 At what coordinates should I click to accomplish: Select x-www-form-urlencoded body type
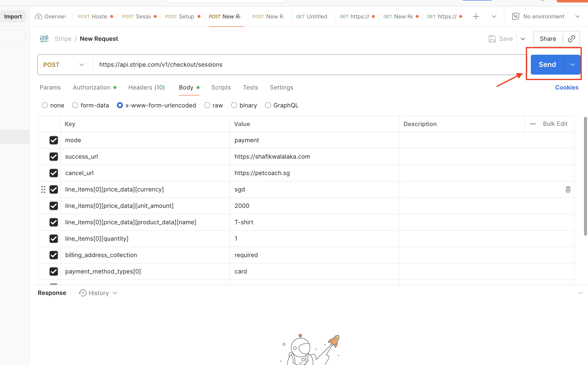(x=120, y=105)
